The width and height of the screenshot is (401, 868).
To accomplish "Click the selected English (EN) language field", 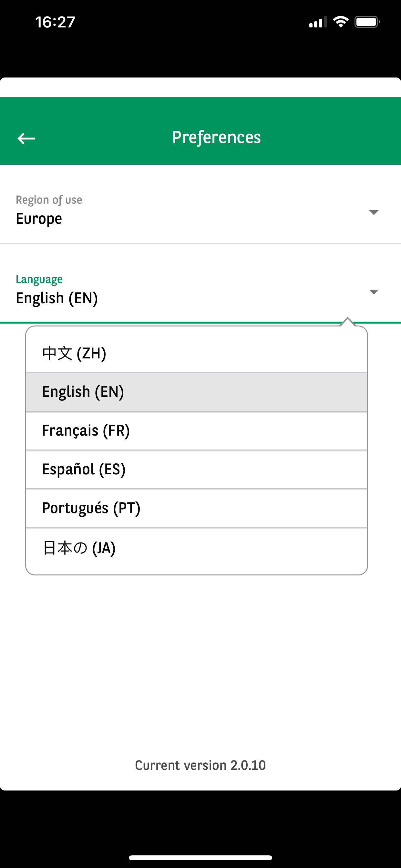I will click(x=57, y=298).
